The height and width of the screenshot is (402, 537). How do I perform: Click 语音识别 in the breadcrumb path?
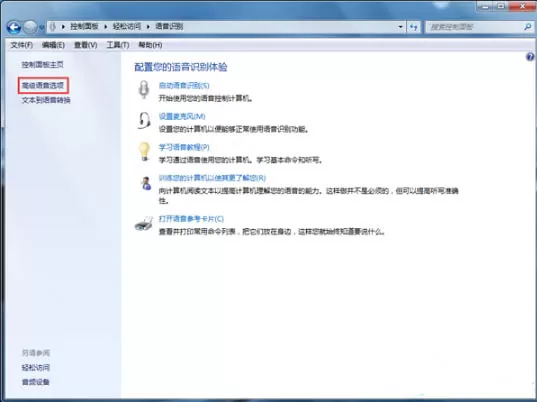[x=169, y=27]
